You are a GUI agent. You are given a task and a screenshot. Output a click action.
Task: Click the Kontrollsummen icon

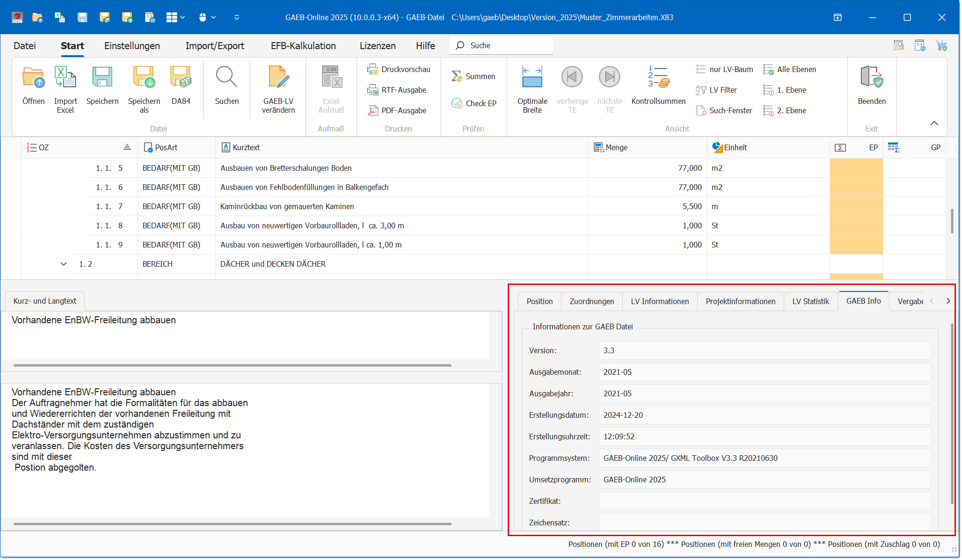[x=658, y=78]
